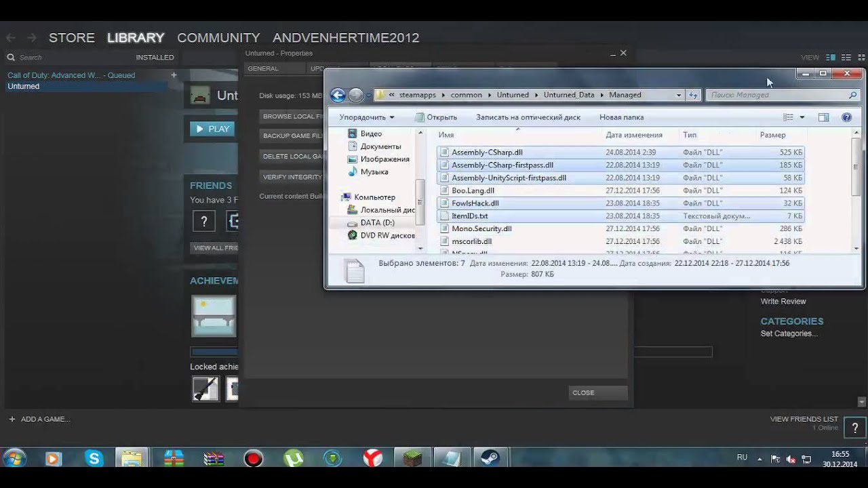Open the INSTALLED filter in Steam library
Viewport: 868px width, 488px height.
tap(155, 58)
